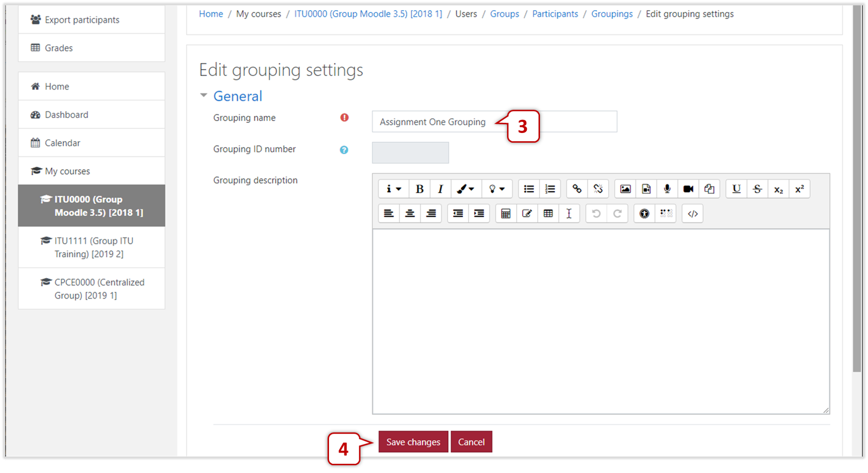Screen dimensions: 868x473
Task: Insert an image into the description
Action: [625, 189]
